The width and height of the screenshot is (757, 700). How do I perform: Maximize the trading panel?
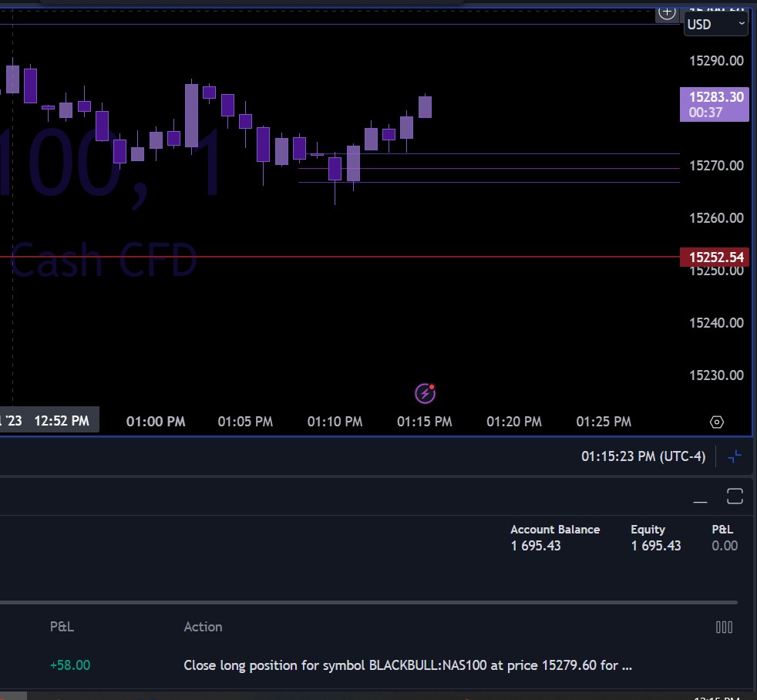[735, 496]
